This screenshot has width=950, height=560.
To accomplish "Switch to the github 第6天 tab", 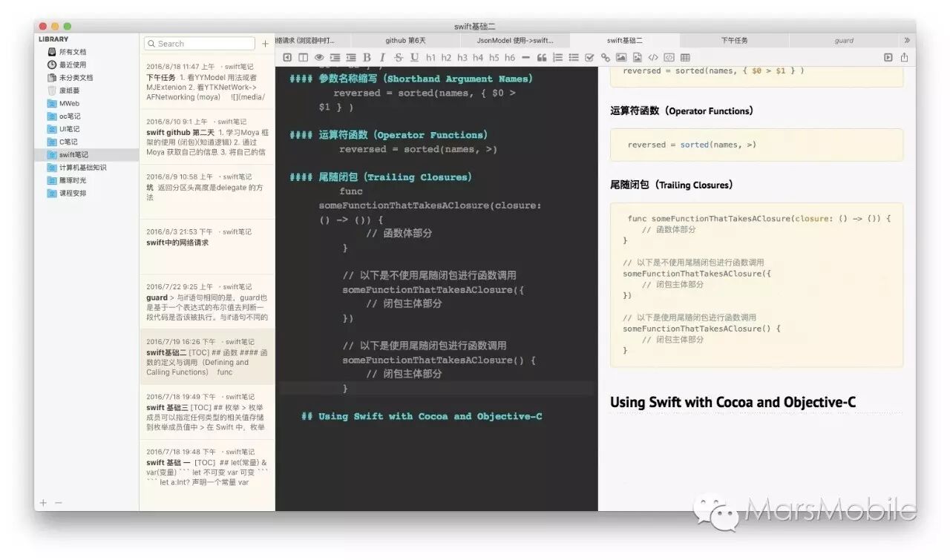I will click(405, 40).
